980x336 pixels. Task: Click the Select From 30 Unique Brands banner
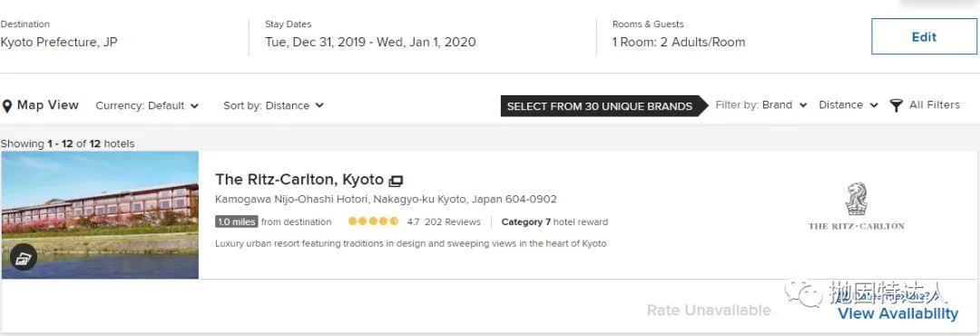(x=600, y=105)
